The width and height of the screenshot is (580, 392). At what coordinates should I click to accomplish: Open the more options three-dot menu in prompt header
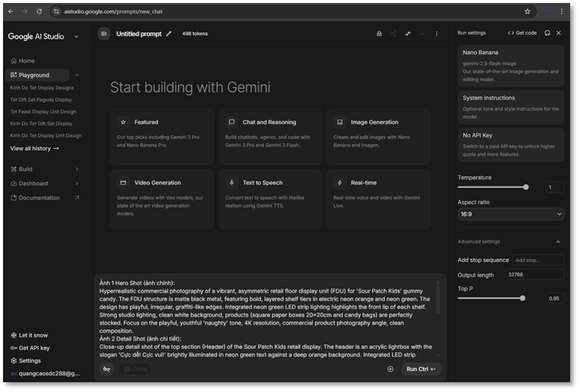pos(436,34)
